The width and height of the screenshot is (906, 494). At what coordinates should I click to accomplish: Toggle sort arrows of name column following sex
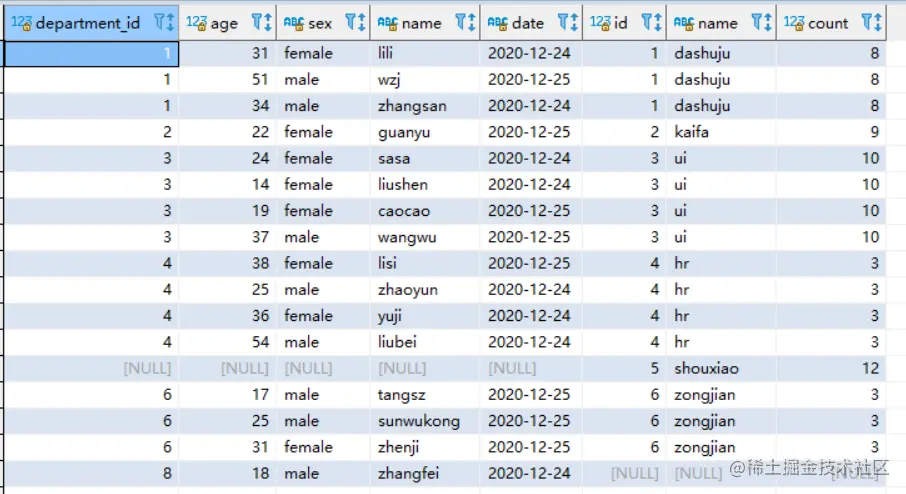pos(471,23)
